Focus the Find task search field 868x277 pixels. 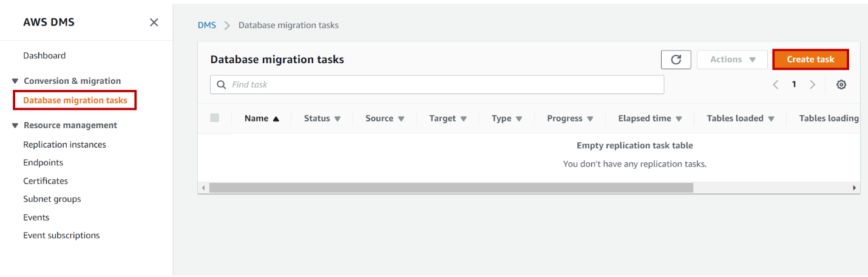pyautogui.click(x=443, y=85)
